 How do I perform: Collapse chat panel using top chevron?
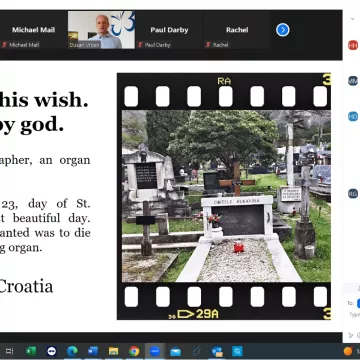[x=353, y=19]
